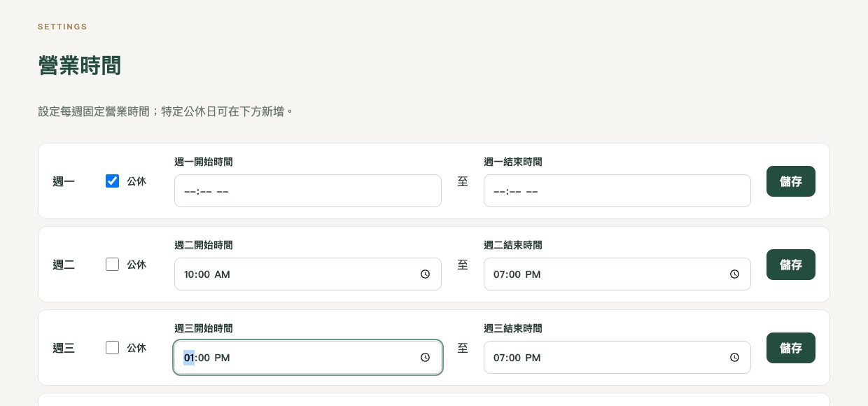This screenshot has width=868, height=406.
Task: Check the 週二 公休 checkbox
Action: click(x=112, y=265)
